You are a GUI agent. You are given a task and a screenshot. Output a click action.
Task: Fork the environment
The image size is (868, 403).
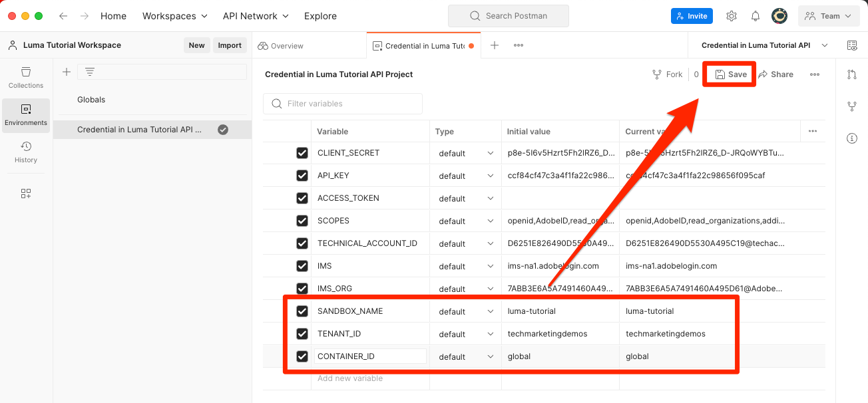[668, 74]
